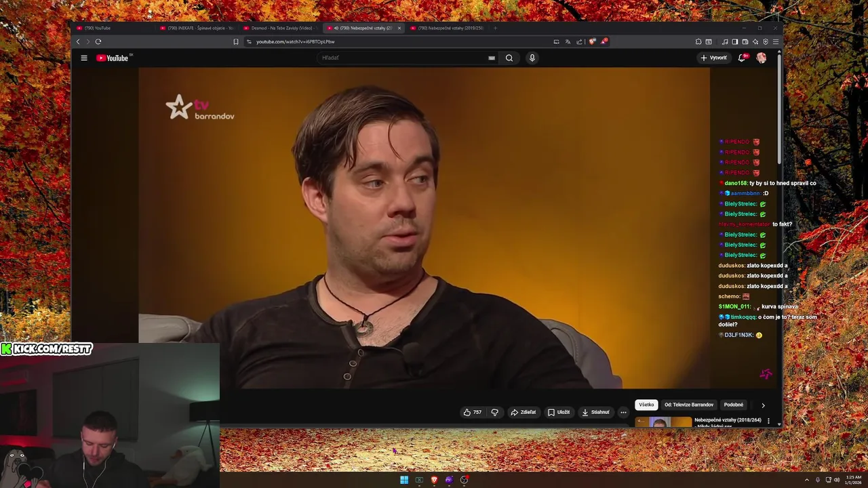Open the OBS Studio taskbar icon

464,480
